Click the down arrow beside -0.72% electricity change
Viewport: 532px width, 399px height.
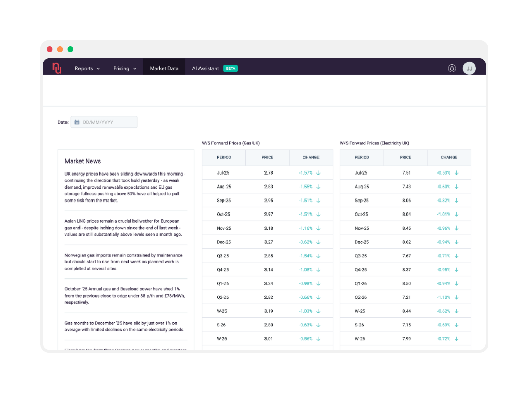click(x=456, y=339)
